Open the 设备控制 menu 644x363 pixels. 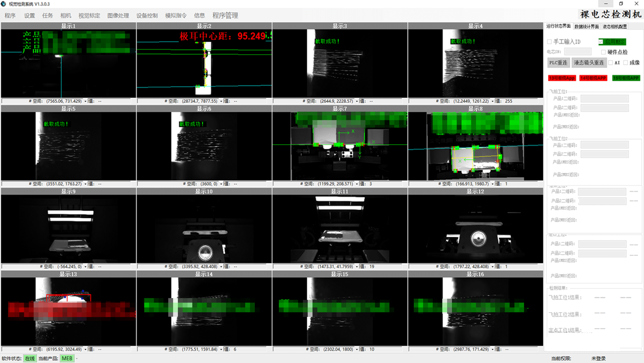(x=147, y=15)
